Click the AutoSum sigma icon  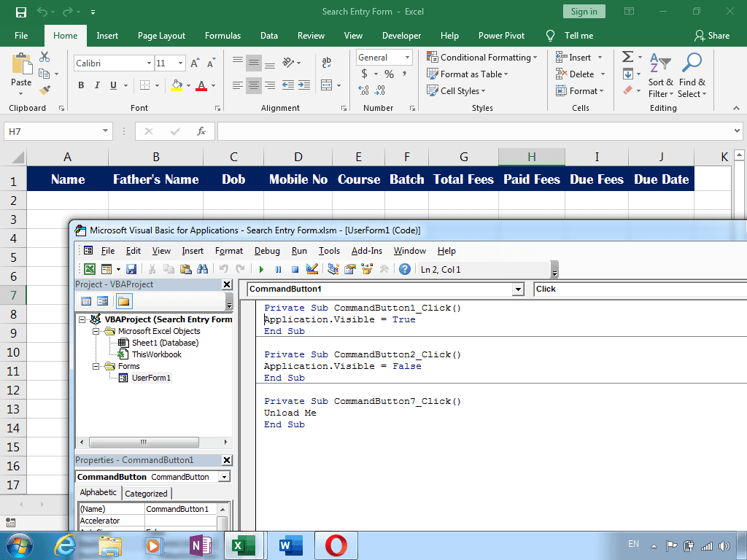[628, 57]
